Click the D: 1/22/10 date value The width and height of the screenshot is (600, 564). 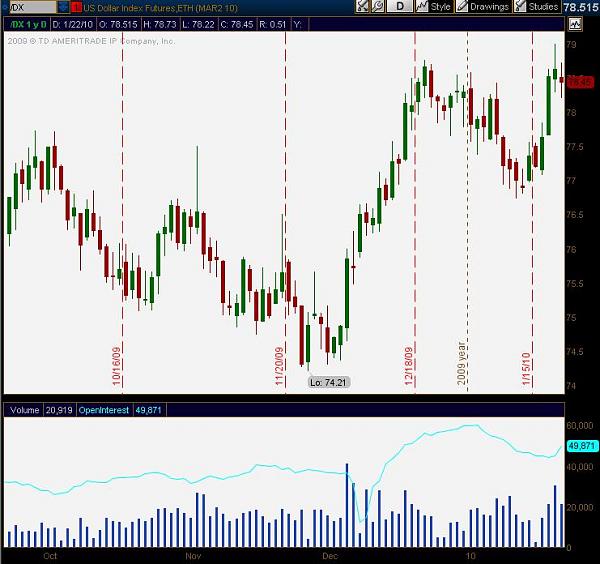(x=72, y=25)
